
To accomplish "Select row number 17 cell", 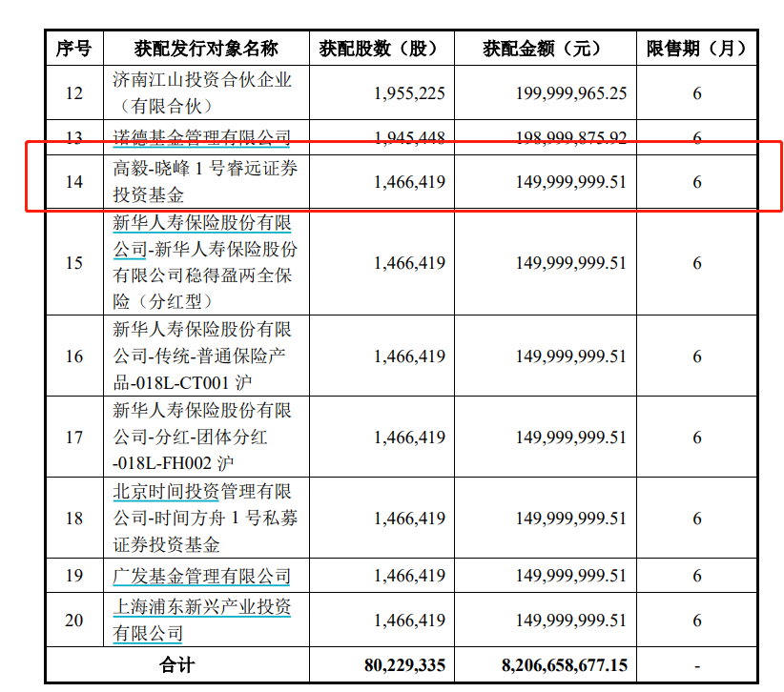I will (x=74, y=438).
